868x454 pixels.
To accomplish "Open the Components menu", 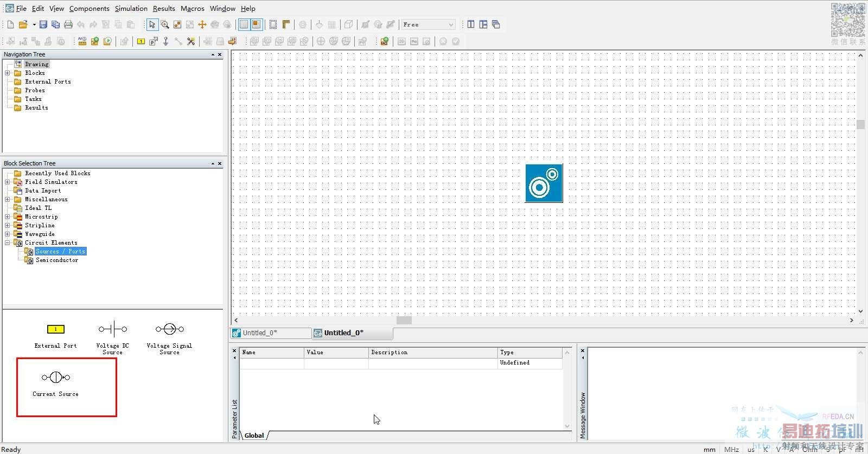I will (90, 9).
